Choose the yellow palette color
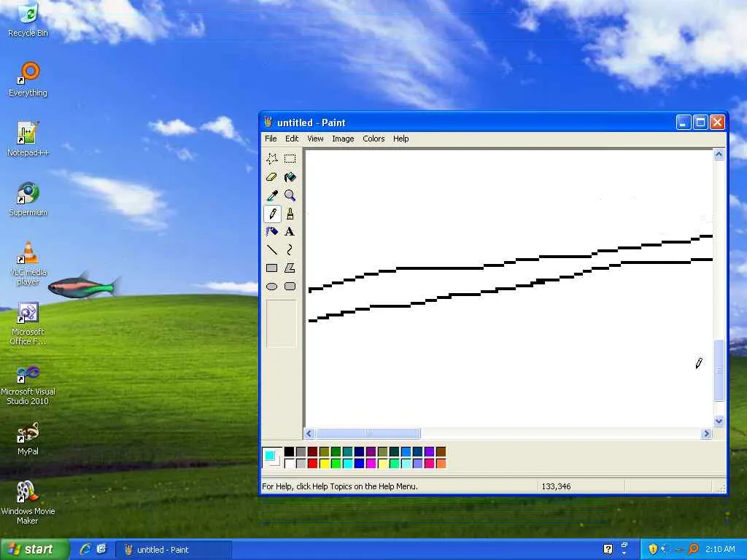The height and width of the screenshot is (560, 747). tap(325, 463)
